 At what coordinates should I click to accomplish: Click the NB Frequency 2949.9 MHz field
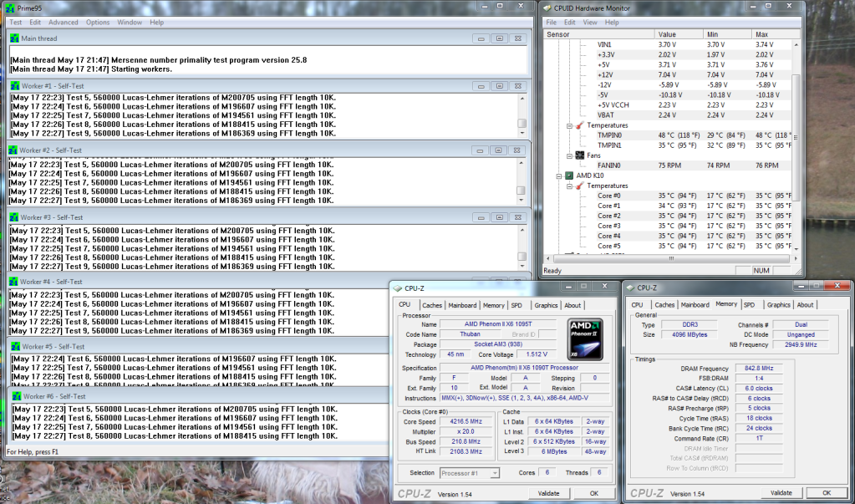(801, 344)
